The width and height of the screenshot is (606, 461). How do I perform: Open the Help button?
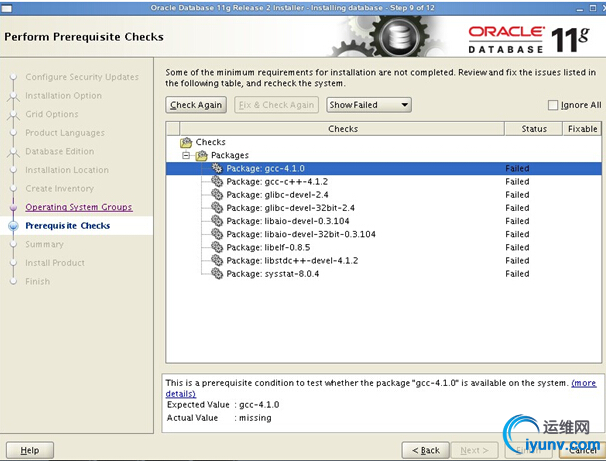click(30, 450)
